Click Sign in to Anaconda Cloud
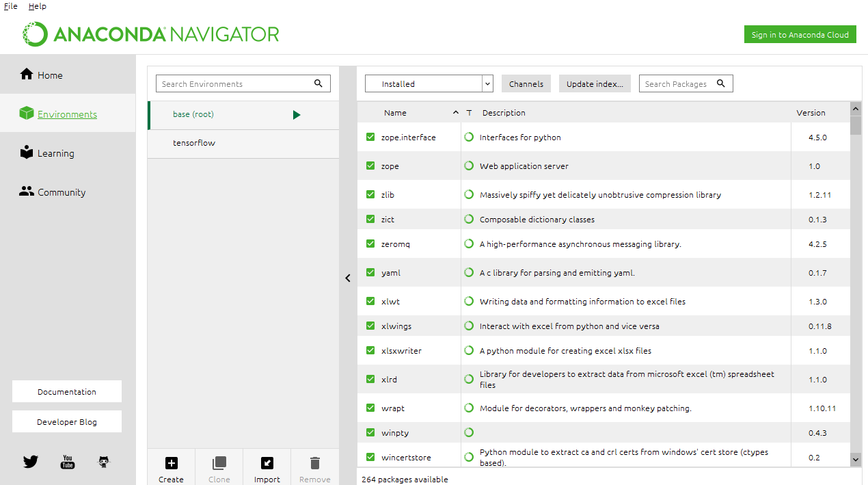 click(x=800, y=34)
